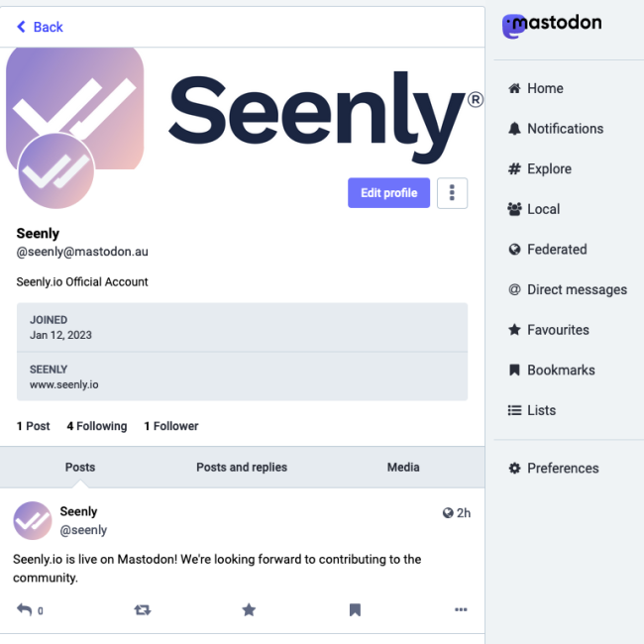Viewport: 644px width, 644px height.
Task: Boost the Seenly post
Action: point(142,610)
